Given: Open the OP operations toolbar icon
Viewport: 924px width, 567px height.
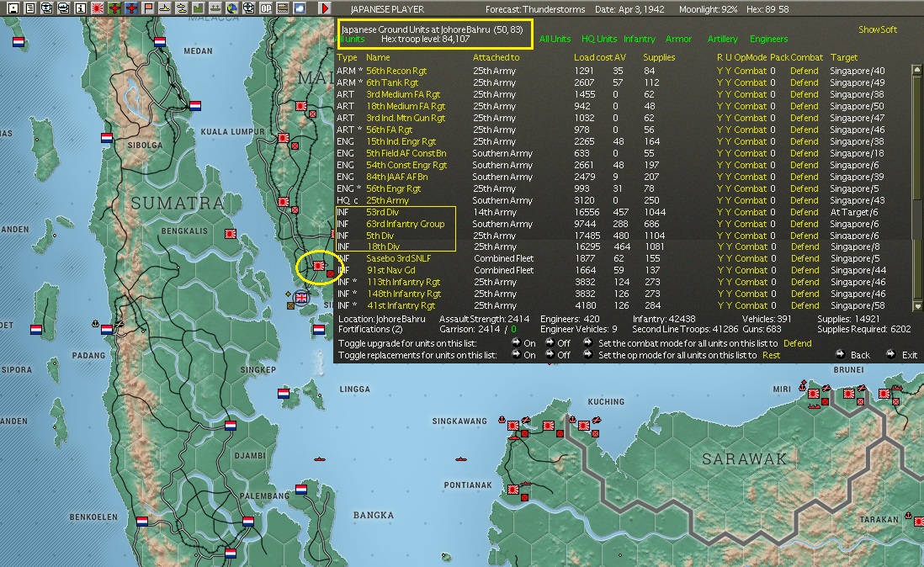Looking at the screenshot, I should pos(267,8).
